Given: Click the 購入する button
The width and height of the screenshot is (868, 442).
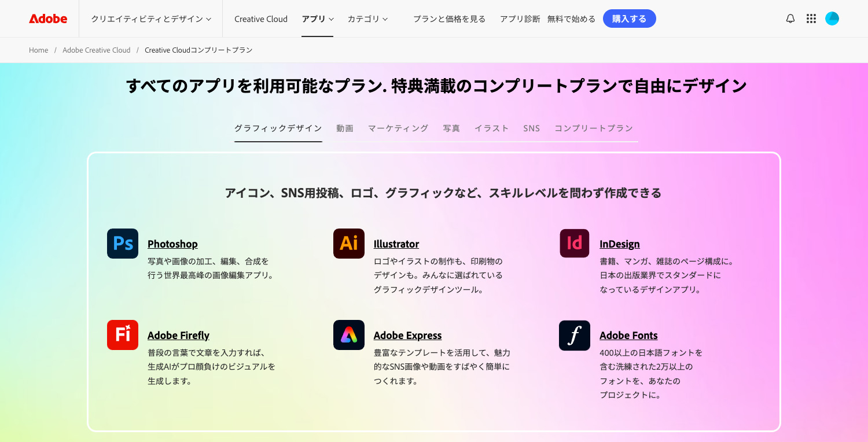Looking at the screenshot, I should 630,19.
